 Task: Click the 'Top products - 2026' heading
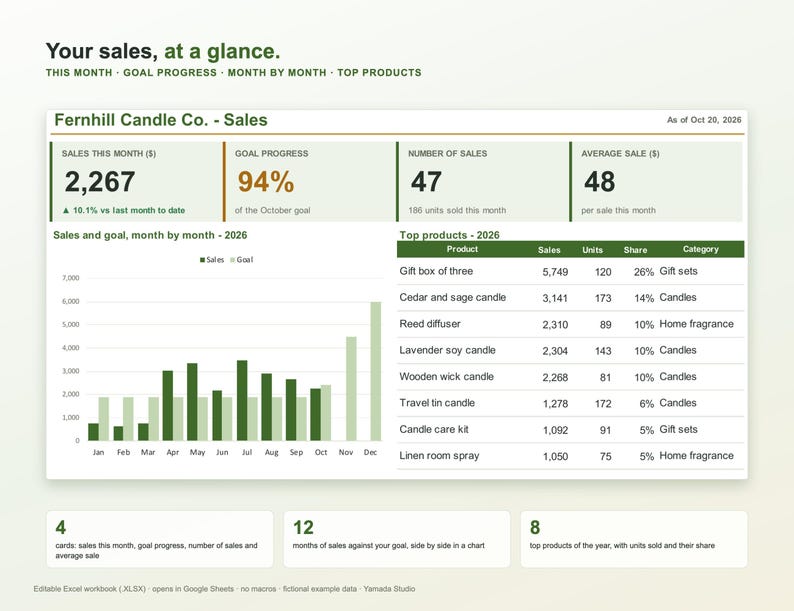pyautogui.click(x=449, y=235)
